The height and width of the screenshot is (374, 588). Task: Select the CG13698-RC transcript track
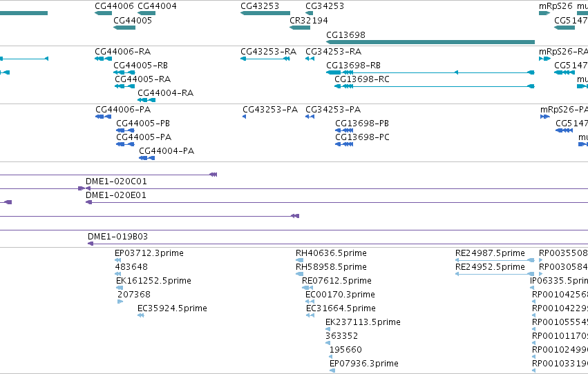[x=434, y=86]
